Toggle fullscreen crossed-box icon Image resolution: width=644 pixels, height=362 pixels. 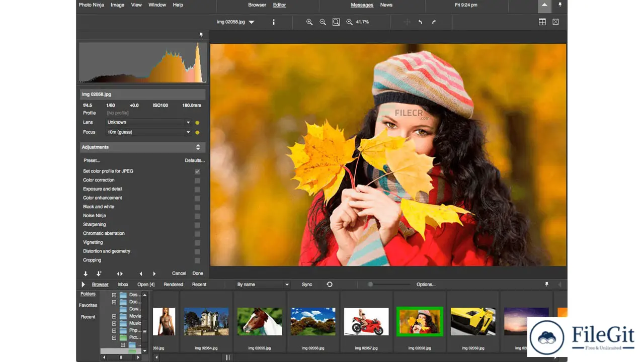click(555, 22)
